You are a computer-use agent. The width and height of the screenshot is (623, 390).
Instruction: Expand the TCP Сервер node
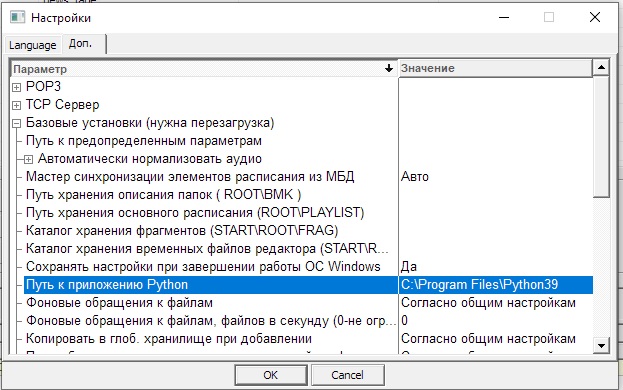[16, 105]
